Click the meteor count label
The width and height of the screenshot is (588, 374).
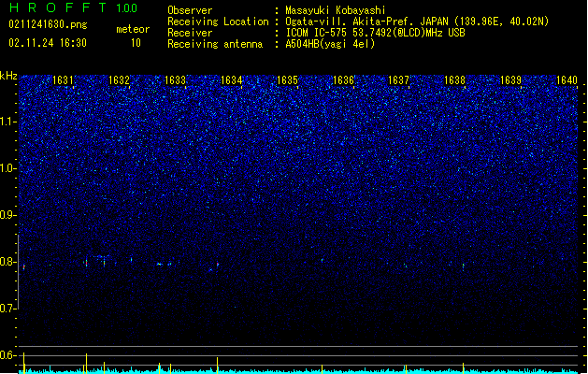[133, 29]
